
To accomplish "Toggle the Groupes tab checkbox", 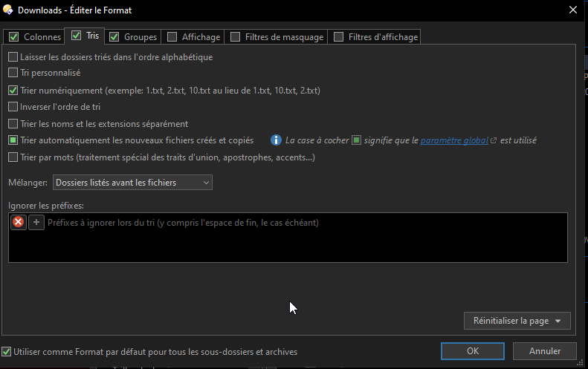I will pos(114,36).
